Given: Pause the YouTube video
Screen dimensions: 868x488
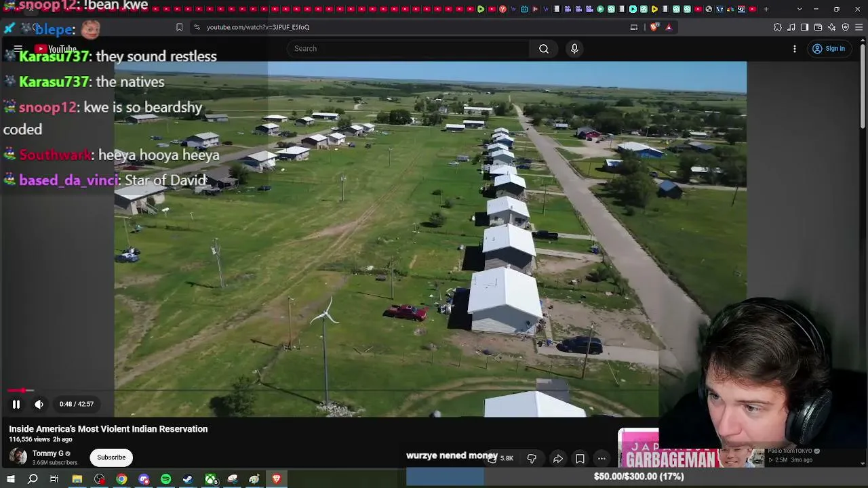Looking at the screenshot, I should [x=16, y=405].
